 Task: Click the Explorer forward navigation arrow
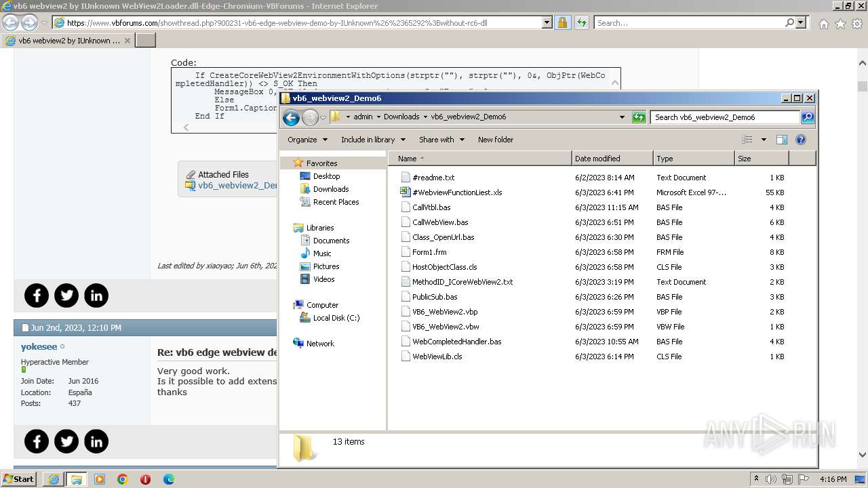coord(310,118)
